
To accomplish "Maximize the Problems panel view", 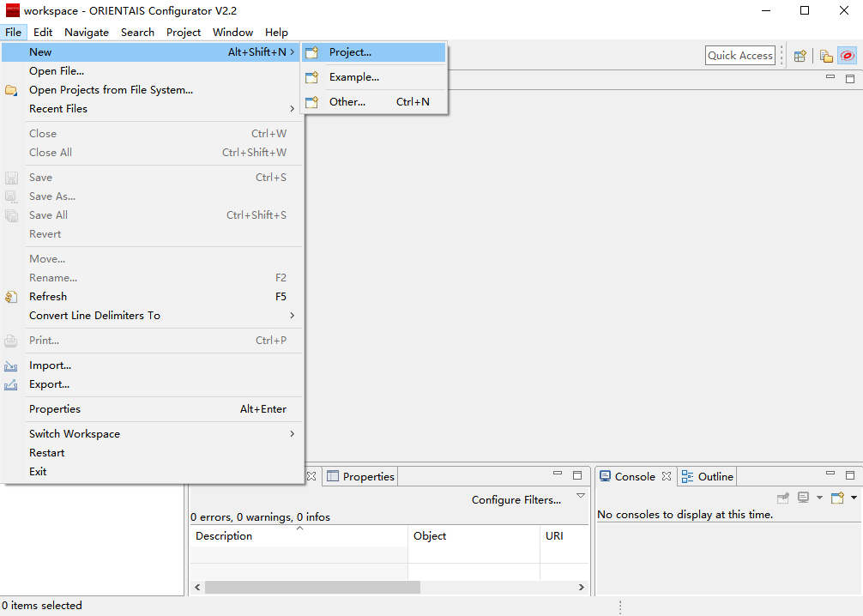I will pyautogui.click(x=577, y=475).
